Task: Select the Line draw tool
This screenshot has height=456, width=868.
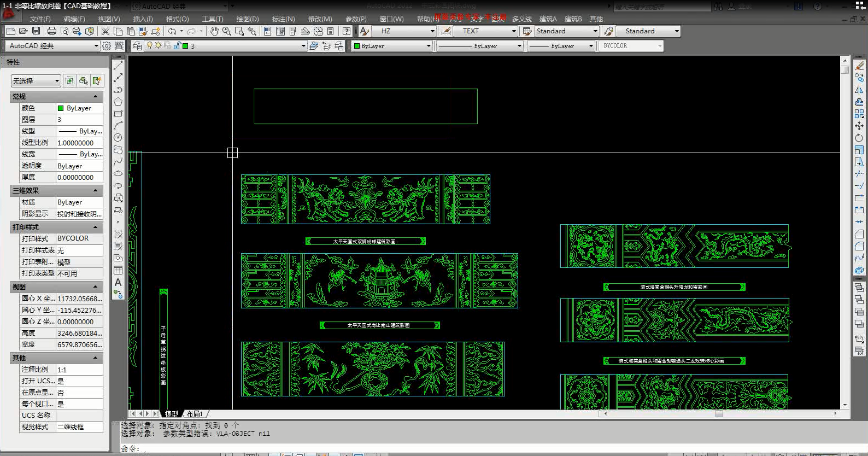Action: (118, 66)
